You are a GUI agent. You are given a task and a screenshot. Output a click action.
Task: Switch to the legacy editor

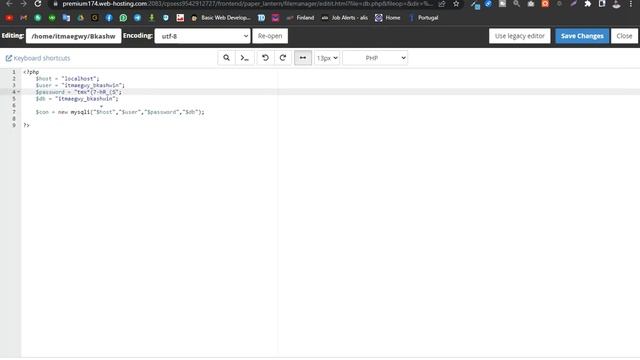coord(520,36)
